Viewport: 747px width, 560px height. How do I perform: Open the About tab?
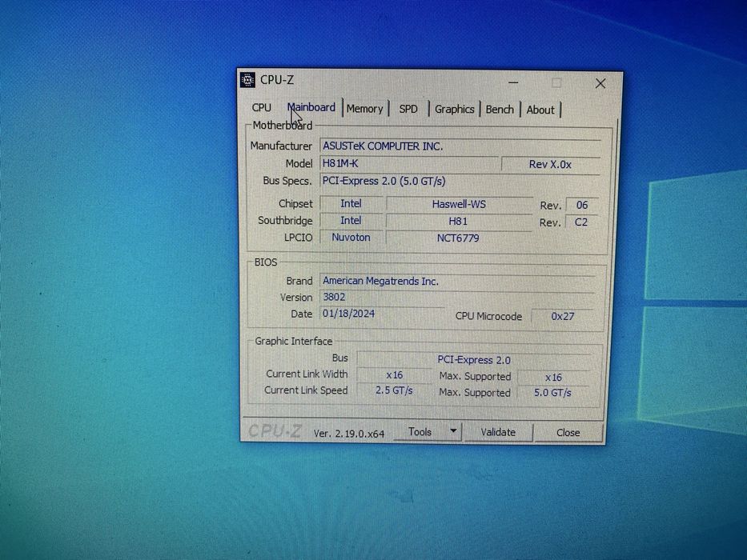[x=540, y=110]
